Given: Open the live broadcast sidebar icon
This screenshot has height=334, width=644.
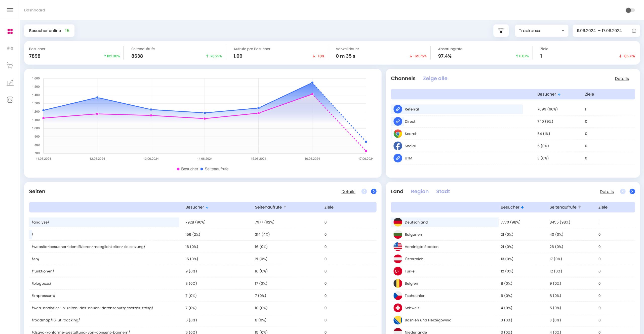Looking at the screenshot, I should (x=10, y=48).
